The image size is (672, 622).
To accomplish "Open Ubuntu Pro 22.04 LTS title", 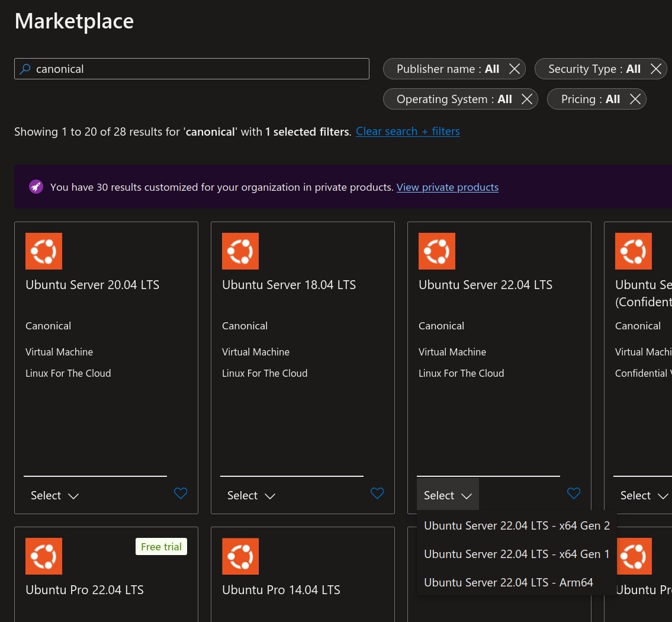I will click(x=85, y=590).
